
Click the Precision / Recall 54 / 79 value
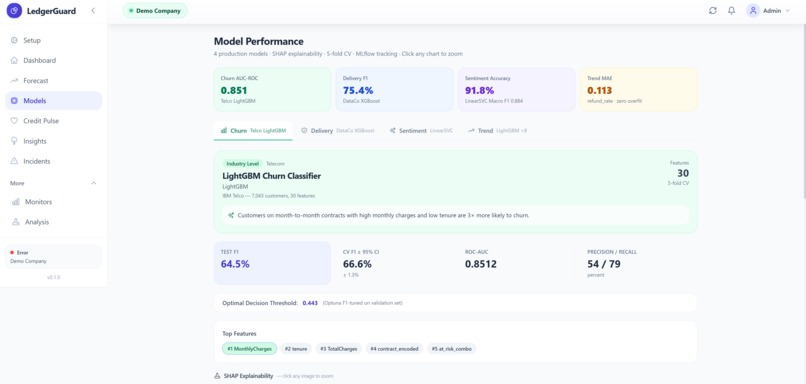[x=604, y=264]
